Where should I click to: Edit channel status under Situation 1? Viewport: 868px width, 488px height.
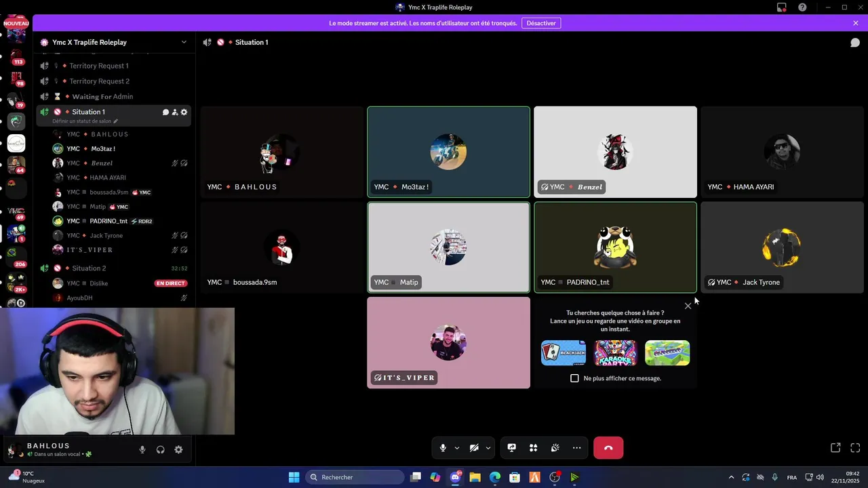[85, 121]
